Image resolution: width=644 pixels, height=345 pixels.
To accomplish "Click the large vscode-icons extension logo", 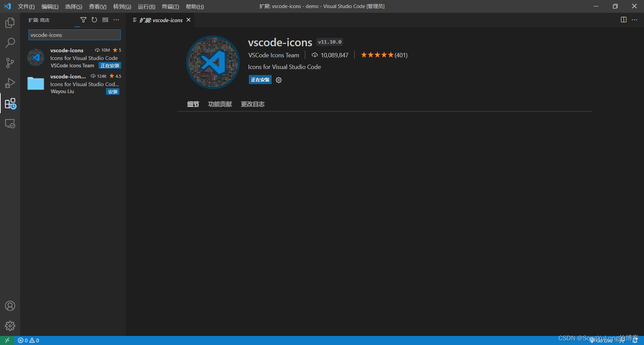I will click(x=213, y=62).
